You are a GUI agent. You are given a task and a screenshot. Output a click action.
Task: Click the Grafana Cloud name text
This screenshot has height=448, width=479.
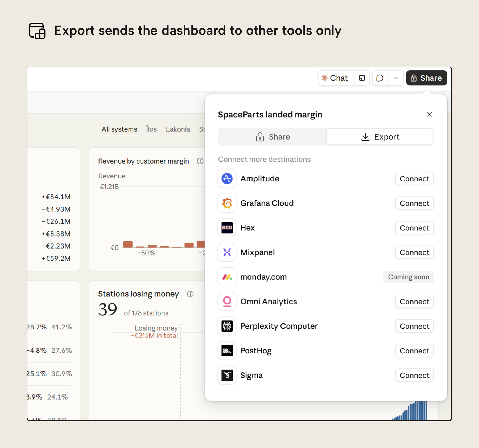[x=267, y=203]
